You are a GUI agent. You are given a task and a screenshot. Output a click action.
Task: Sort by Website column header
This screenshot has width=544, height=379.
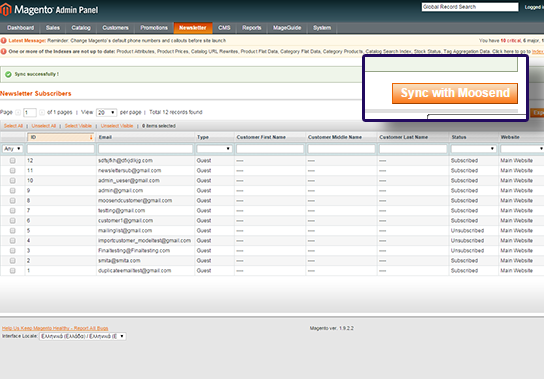pyautogui.click(x=510, y=137)
